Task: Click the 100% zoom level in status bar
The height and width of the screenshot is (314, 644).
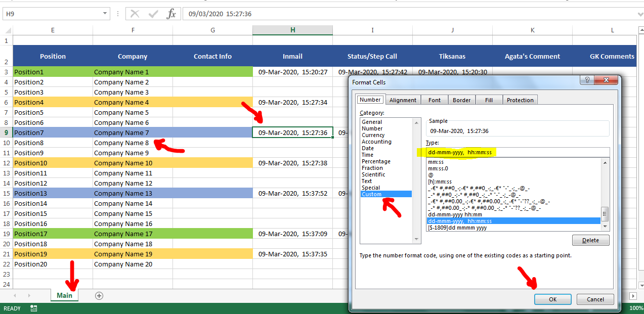Action: click(x=636, y=308)
